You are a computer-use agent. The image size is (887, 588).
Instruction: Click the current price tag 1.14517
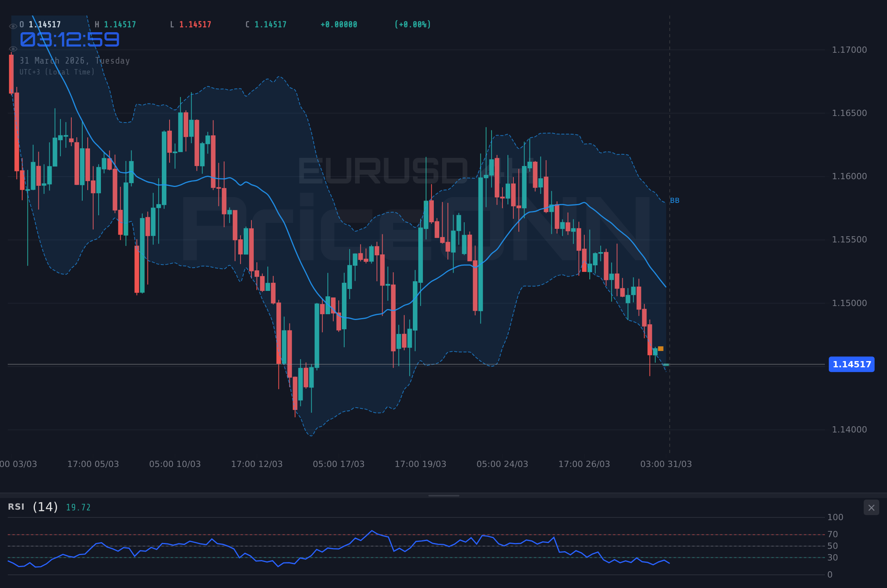[x=851, y=364]
